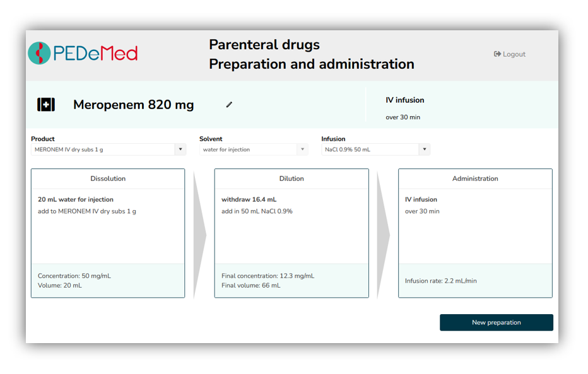Click 'over 30 min' in Administration card
The width and height of the screenshot is (588, 374).
pos(422,211)
